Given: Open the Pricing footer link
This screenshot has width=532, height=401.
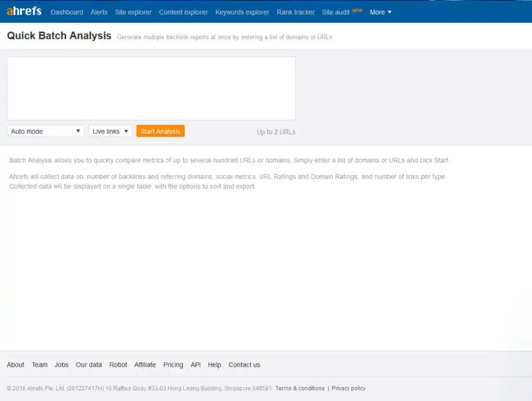Looking at the screenshot, I should coord(173,365).
